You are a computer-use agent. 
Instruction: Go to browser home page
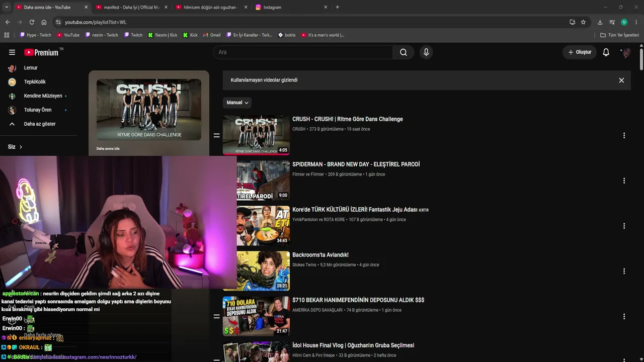[x=44, y=22]
